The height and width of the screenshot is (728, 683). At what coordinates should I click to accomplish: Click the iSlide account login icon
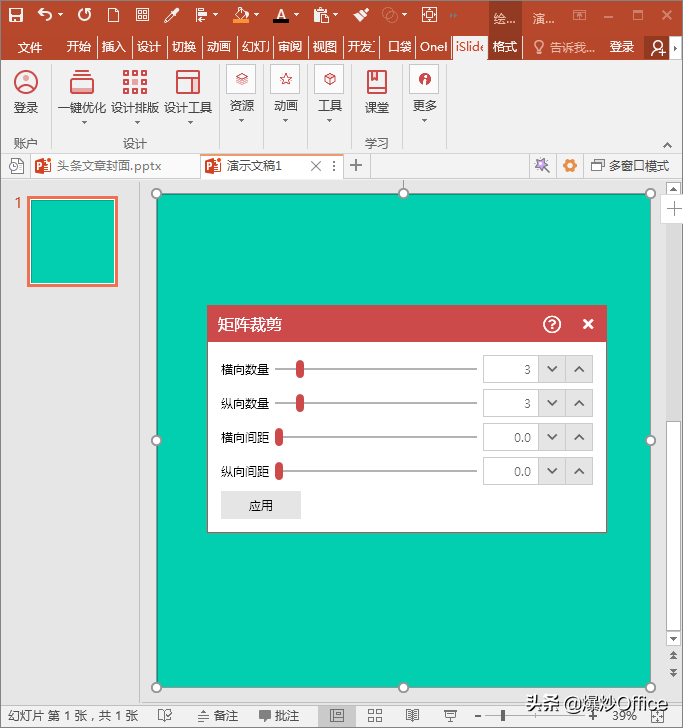click(x=26, y=91)
